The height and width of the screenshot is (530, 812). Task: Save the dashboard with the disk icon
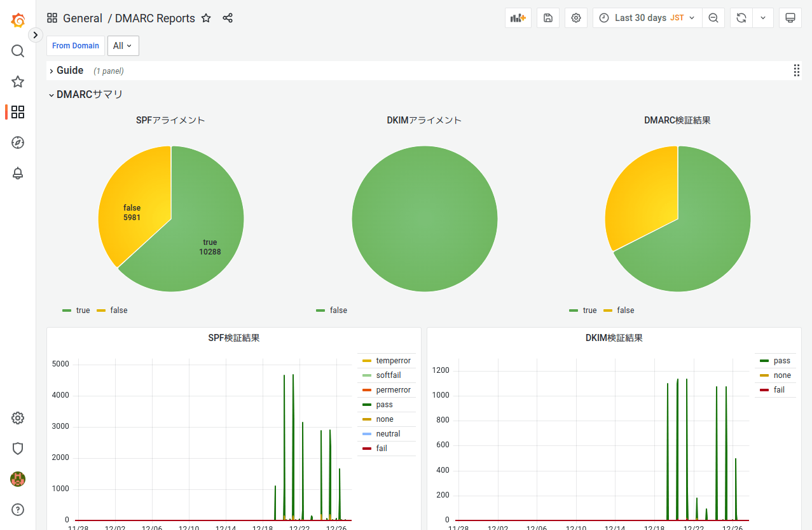point(547,18)
